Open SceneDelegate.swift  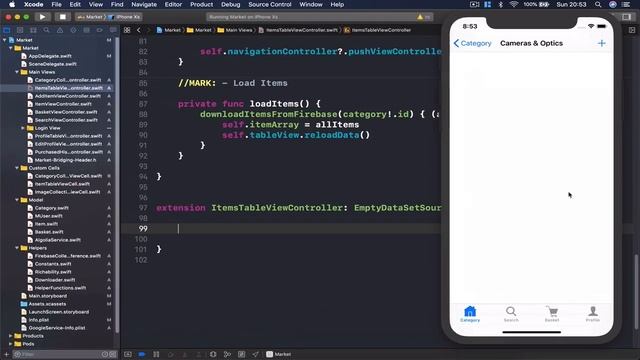tap(52, 64)
